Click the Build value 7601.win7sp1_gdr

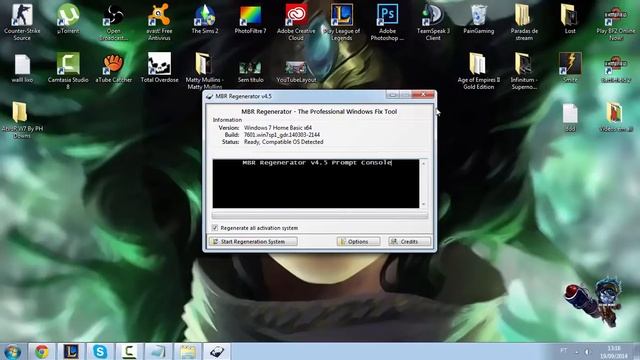282,135
